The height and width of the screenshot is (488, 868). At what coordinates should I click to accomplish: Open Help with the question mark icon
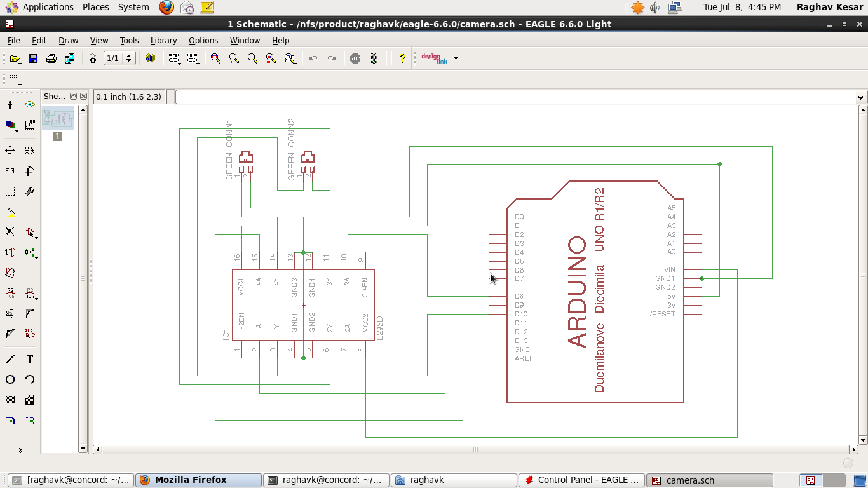tap(402, 58)
